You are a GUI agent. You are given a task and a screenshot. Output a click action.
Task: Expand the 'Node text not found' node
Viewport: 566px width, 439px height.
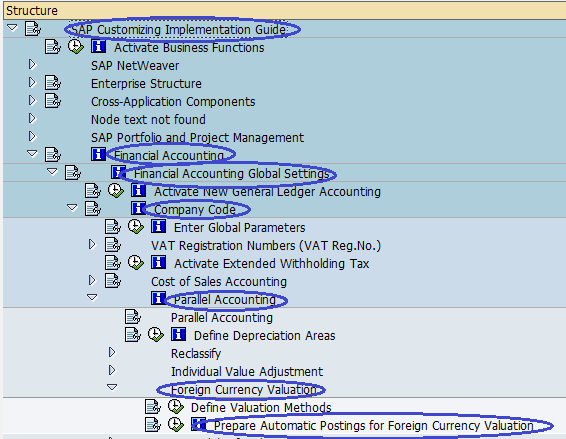[x=32, y=118]
